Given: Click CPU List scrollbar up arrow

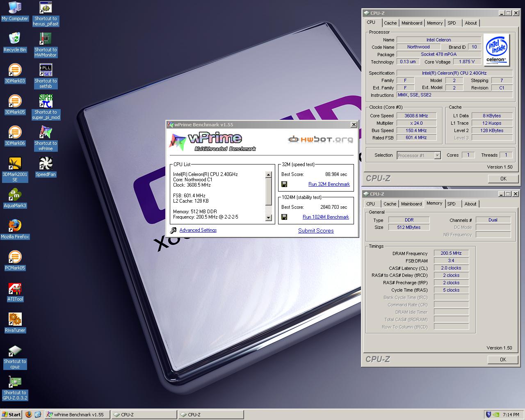Looking at the screenshot, I should pyautogui.click(x=269, y=175).
